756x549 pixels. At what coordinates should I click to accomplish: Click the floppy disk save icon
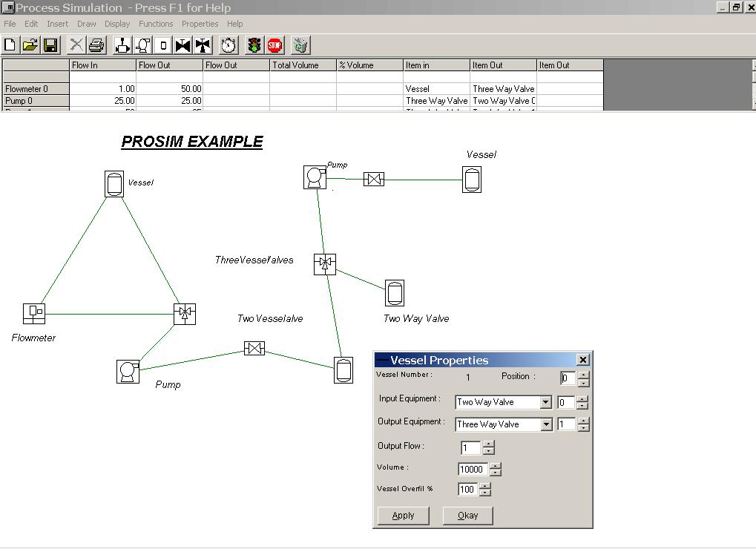[50, 45]
